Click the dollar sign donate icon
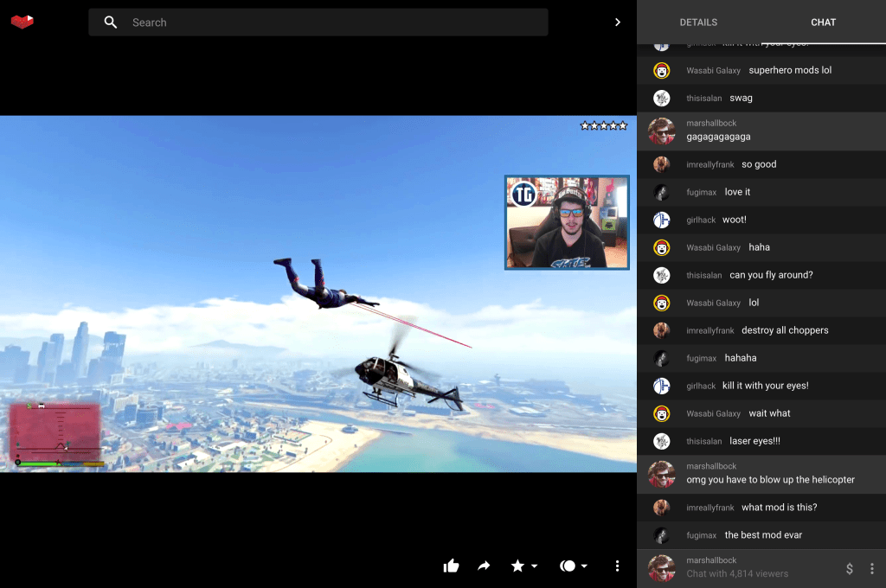This screenshot has width=886, height=588. click(849, 568)
